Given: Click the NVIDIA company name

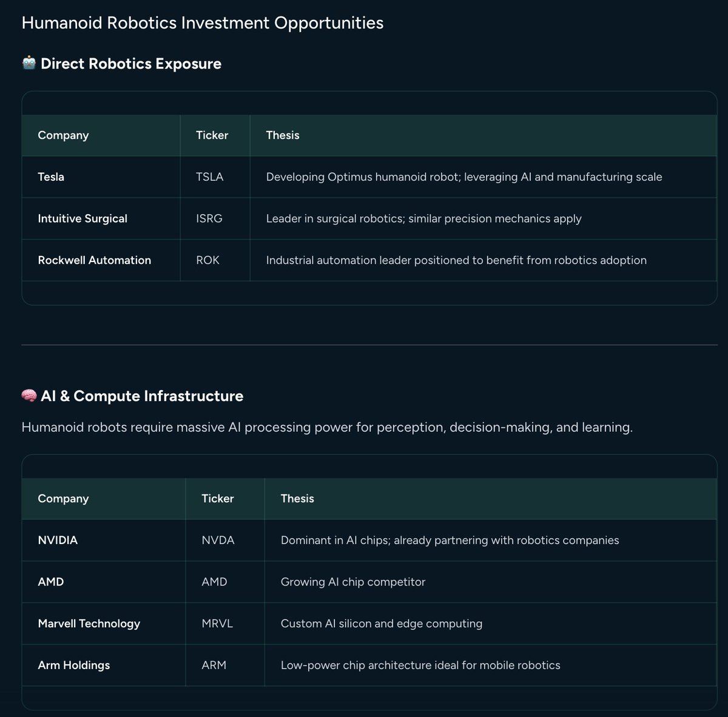Looking at the screenshot, I should click(x=58, y=540).
